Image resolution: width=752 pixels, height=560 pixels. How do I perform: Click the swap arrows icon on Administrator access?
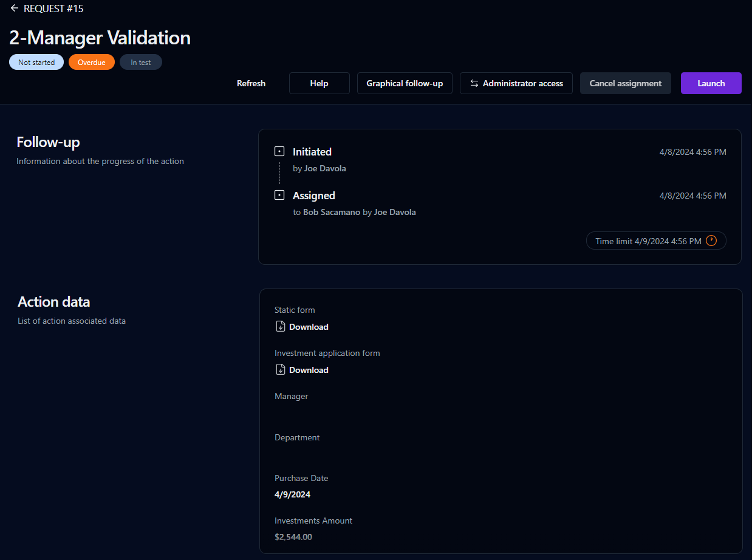[474, 83]
